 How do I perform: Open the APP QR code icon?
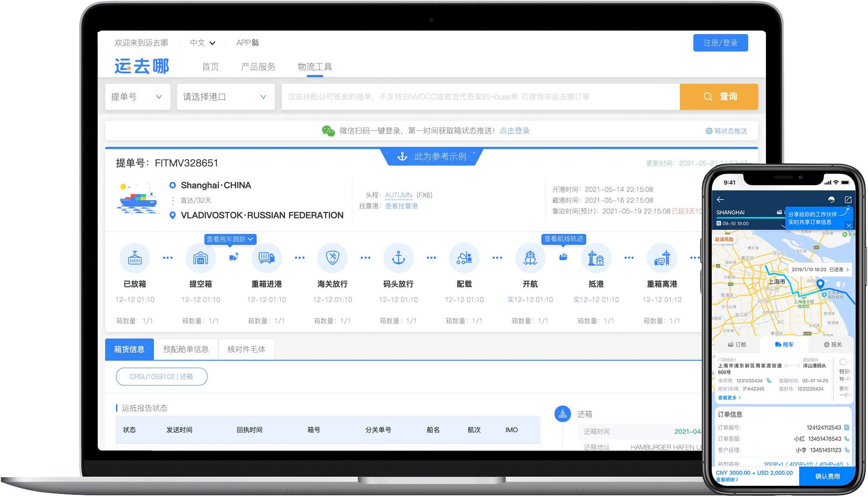pos(255,43)
